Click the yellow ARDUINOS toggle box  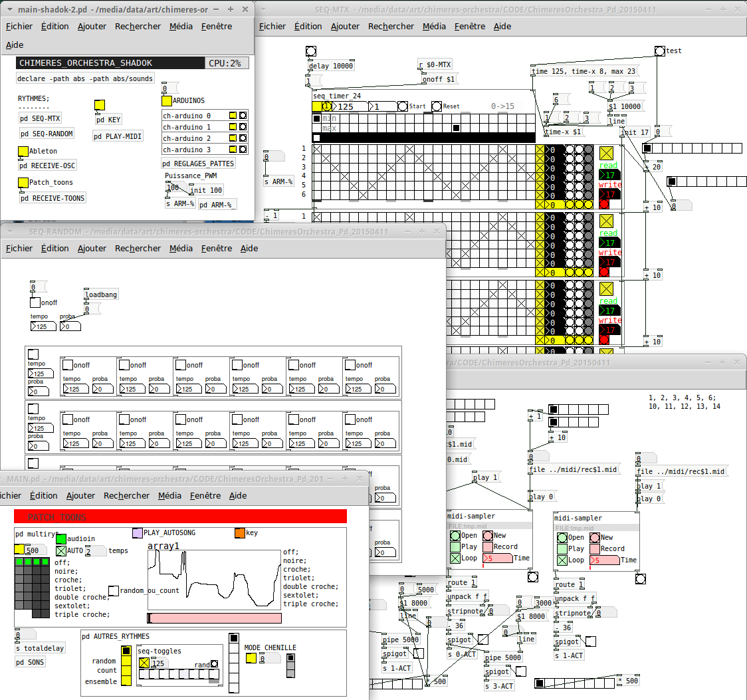click(166, 100)
